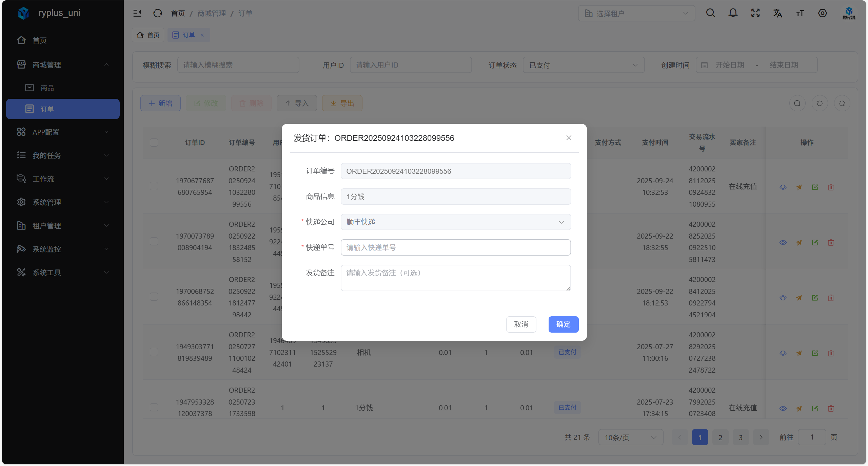Tick the checkbox for order 1970677687680765954

pos(154,186)
